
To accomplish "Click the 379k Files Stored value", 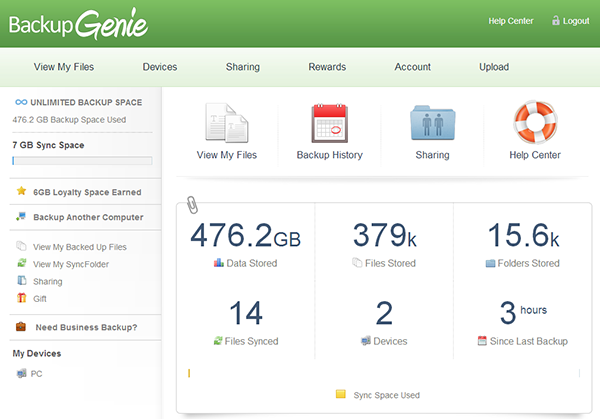I will click(x=384, y=235).
